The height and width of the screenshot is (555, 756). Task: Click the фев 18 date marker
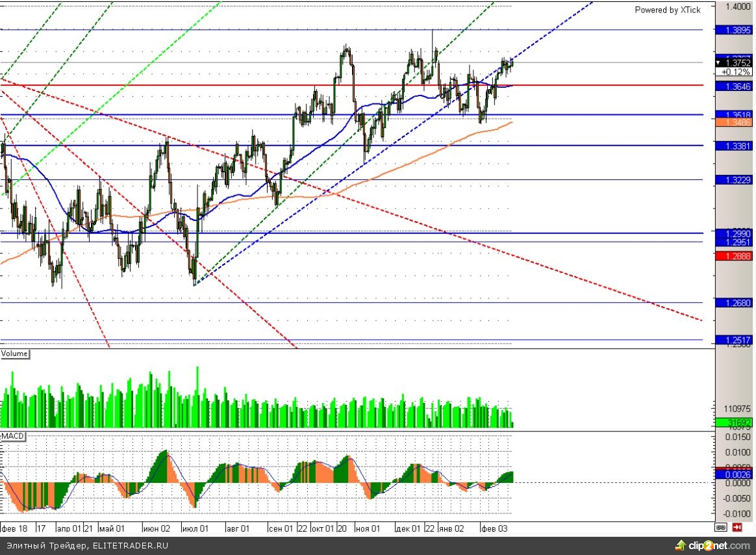(x=14, y=528)
